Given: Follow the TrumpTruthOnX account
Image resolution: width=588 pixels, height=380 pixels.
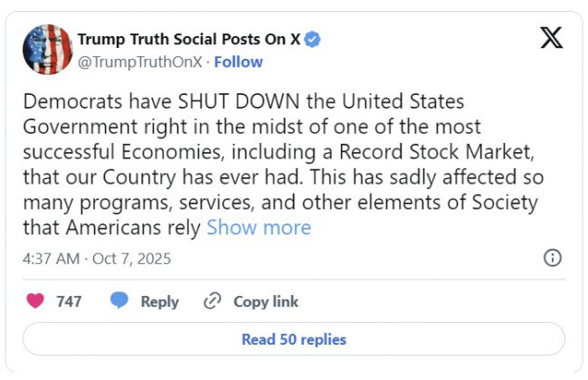Looking at the screenshot, I should (x=239, y=62).
